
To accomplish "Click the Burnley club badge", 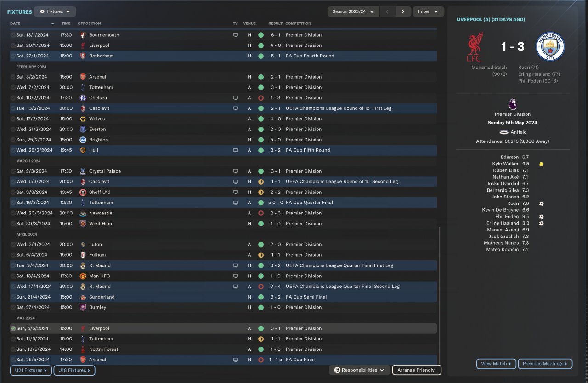I will coord(83,307).
